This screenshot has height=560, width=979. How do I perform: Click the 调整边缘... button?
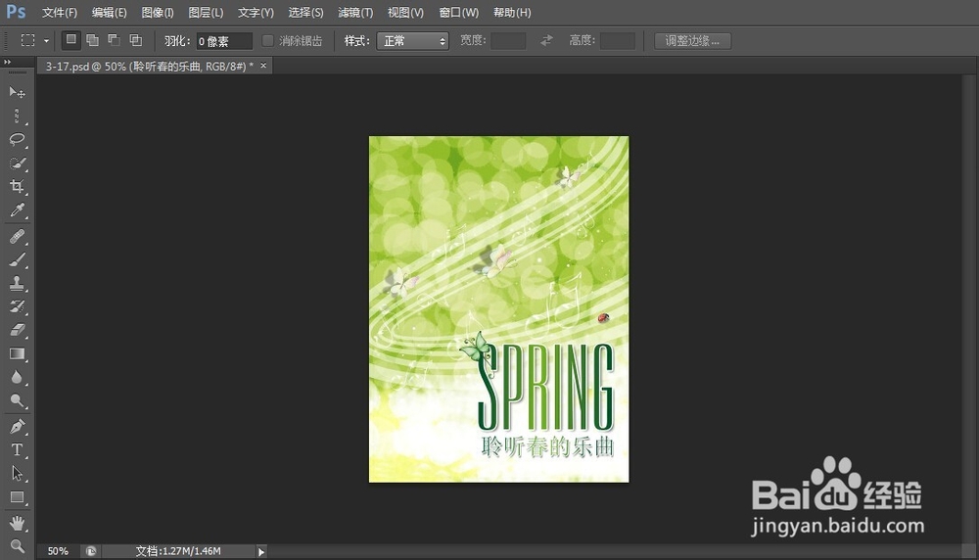click(692, 41)
